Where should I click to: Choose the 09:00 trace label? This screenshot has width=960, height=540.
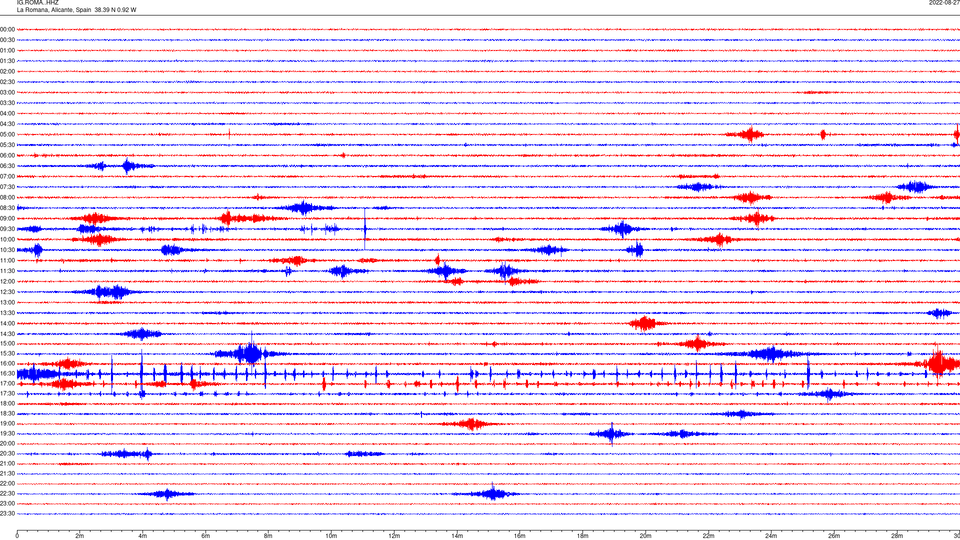[7, 219]
